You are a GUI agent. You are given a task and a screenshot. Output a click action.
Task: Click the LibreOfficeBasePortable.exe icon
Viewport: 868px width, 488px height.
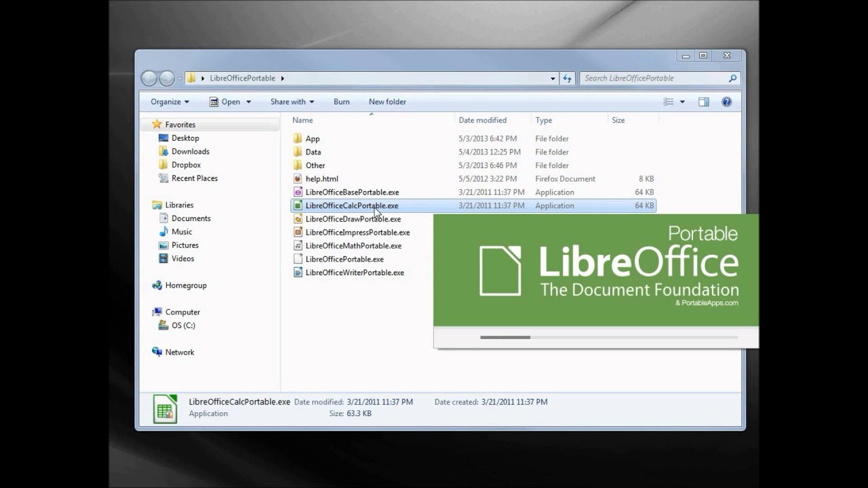click(298, 192)
